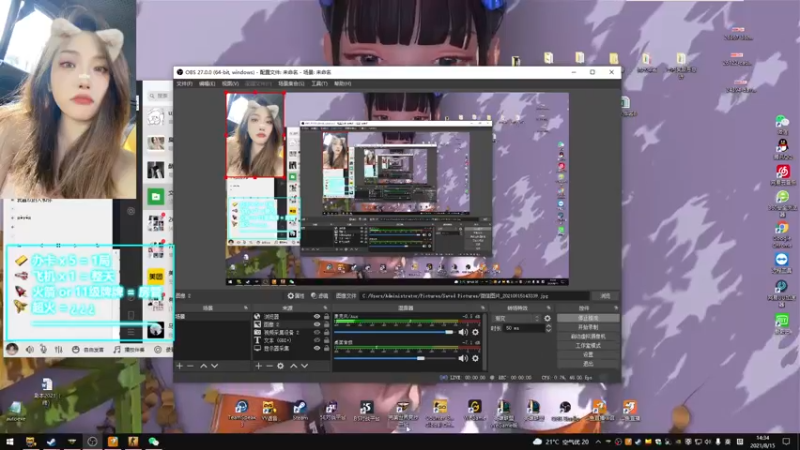Move selected source up in sources list

[293, 366]
